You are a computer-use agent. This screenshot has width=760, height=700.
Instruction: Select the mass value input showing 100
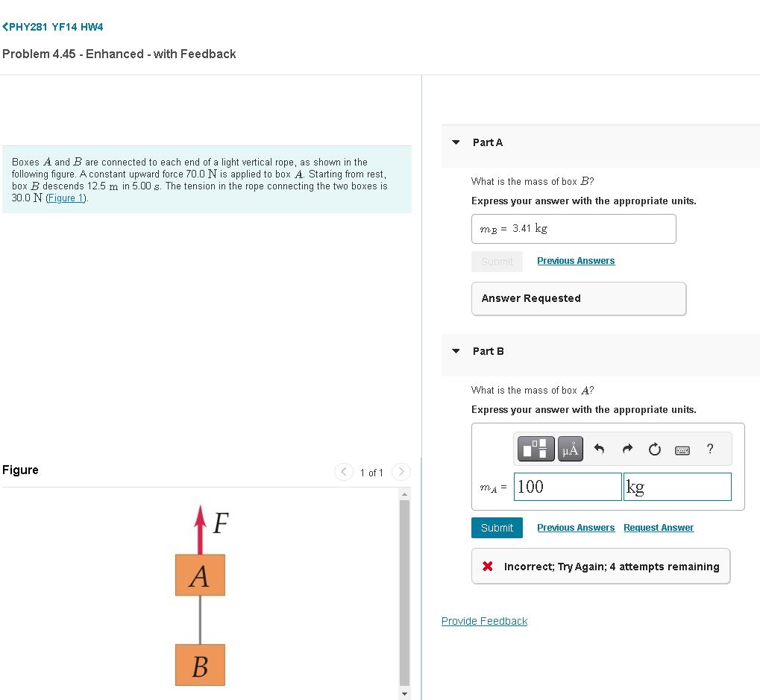[567, 486]
